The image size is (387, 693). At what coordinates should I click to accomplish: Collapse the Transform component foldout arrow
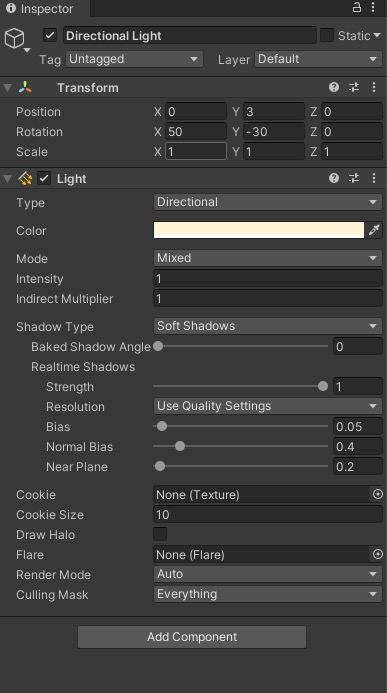tap(7, 88)
